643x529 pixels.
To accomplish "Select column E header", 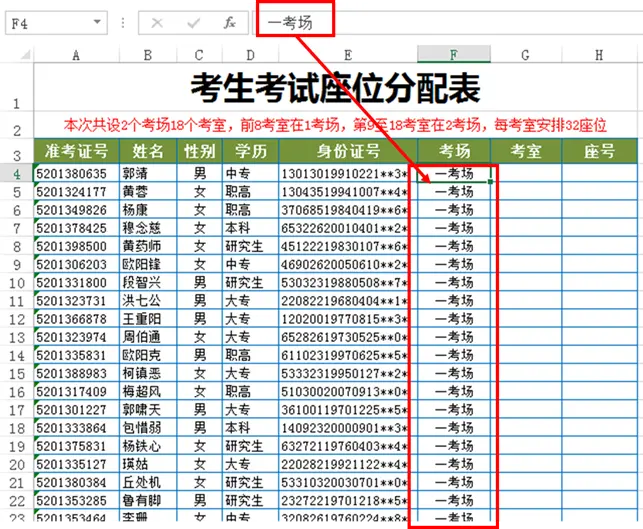I will pos(348,55).
